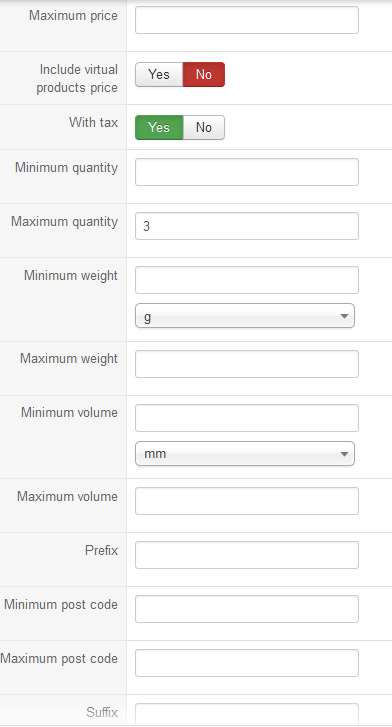Click the Prefix input field

click(247, 555)
